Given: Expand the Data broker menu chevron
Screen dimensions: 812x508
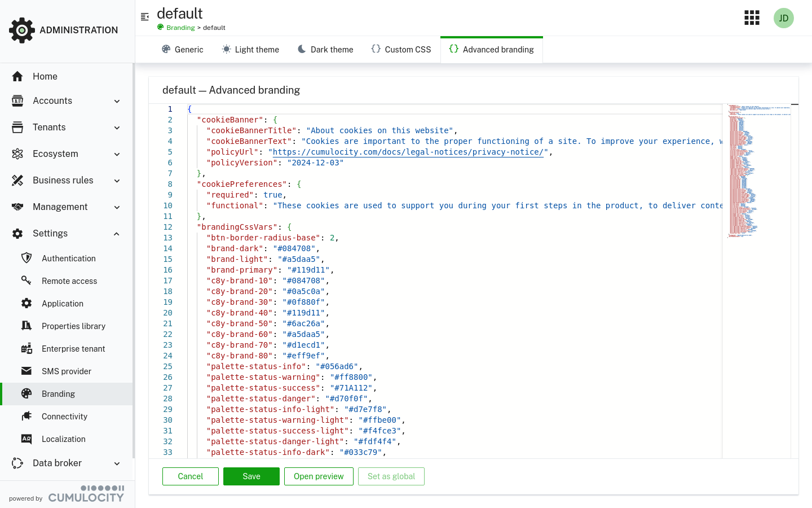Looking at the screenshot, I should (117, 463).
